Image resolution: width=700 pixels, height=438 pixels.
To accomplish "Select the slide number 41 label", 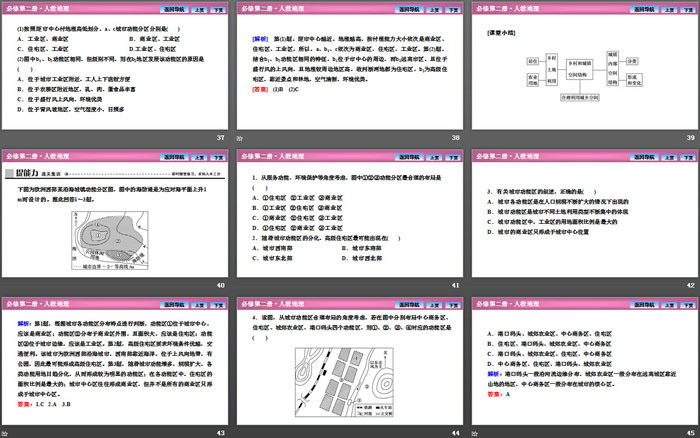I will coord(455,285).
